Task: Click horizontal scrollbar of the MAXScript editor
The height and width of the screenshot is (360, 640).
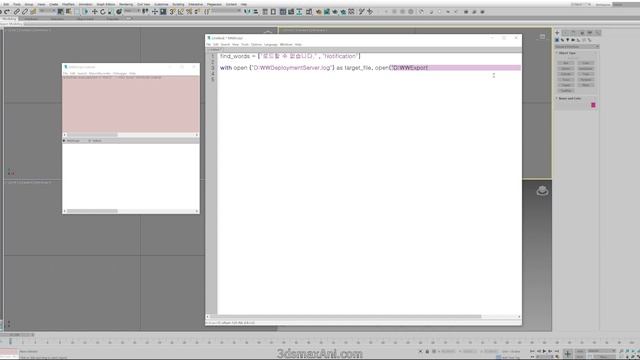Action: click(x=345, y=316)
